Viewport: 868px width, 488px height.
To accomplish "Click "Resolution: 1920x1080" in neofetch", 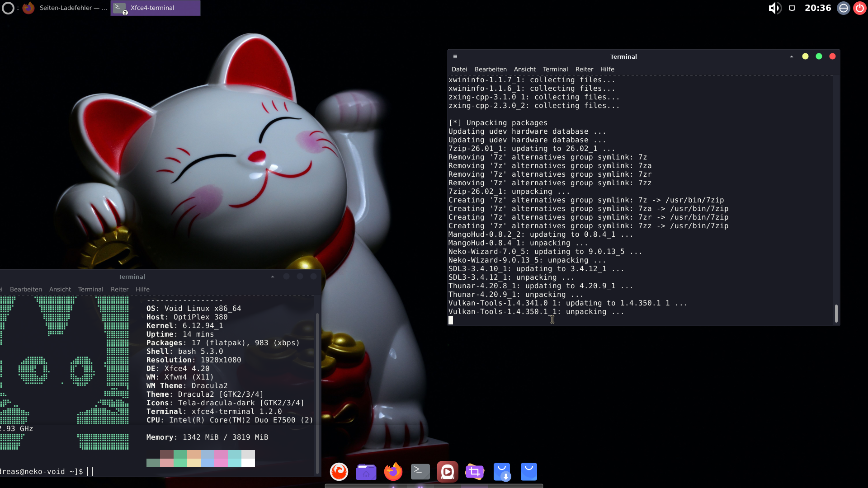I will click(x=193, y=360).
